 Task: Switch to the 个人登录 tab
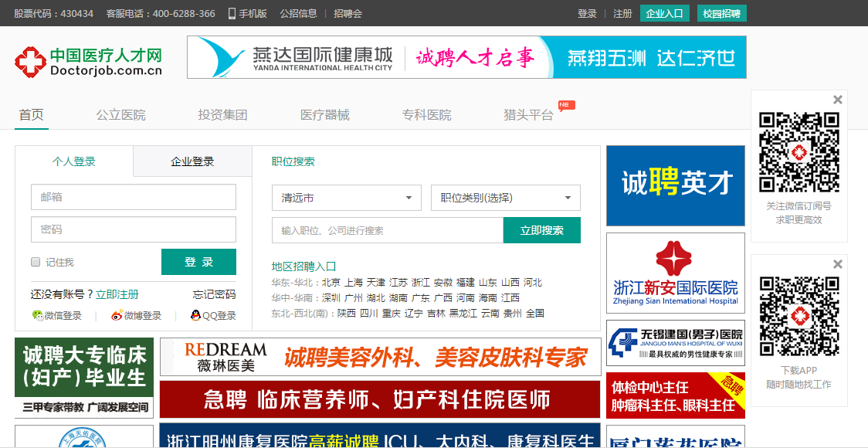(x=73, y=161)
